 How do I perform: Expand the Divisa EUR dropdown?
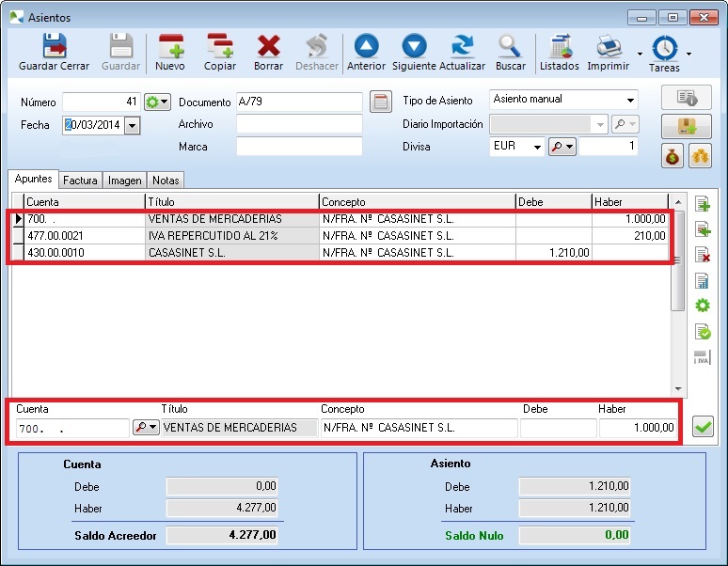[536, 148]
